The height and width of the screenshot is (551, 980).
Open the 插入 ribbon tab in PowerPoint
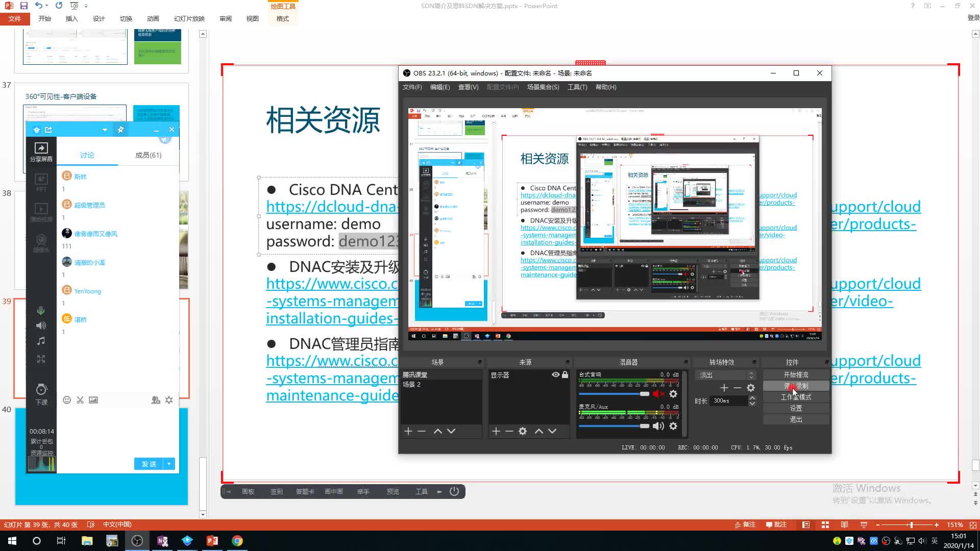(72, 19)
